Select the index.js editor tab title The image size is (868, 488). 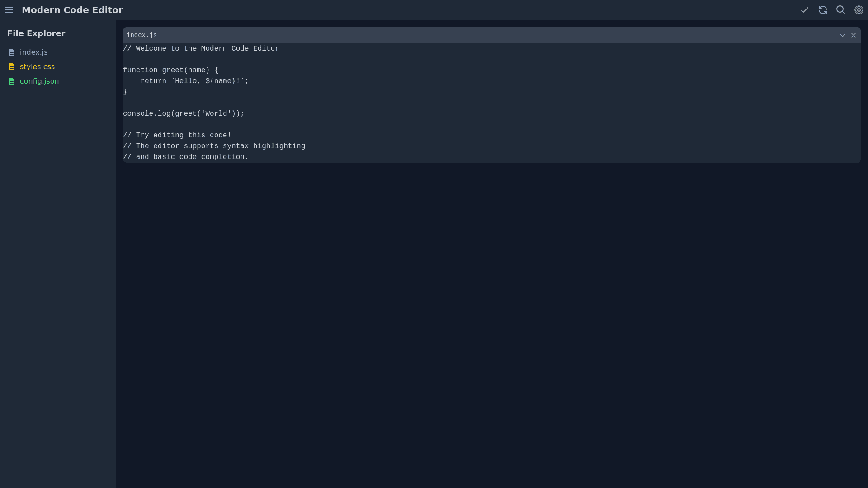pyautogui.click(x=142, y=35)
